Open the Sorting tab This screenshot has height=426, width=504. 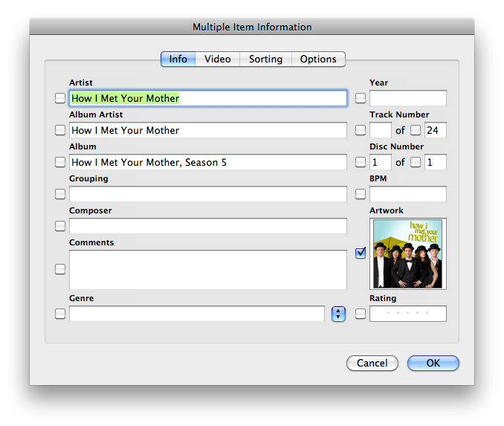[x=265, y=59]
